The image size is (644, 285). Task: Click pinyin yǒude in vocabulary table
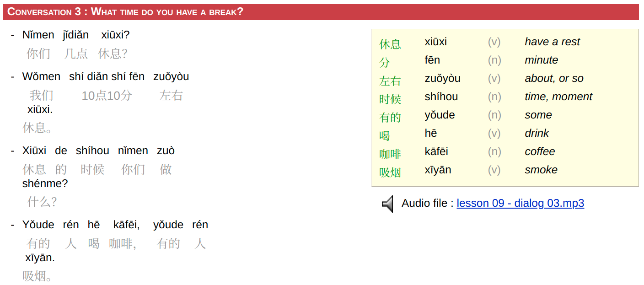tap(440, 115)
